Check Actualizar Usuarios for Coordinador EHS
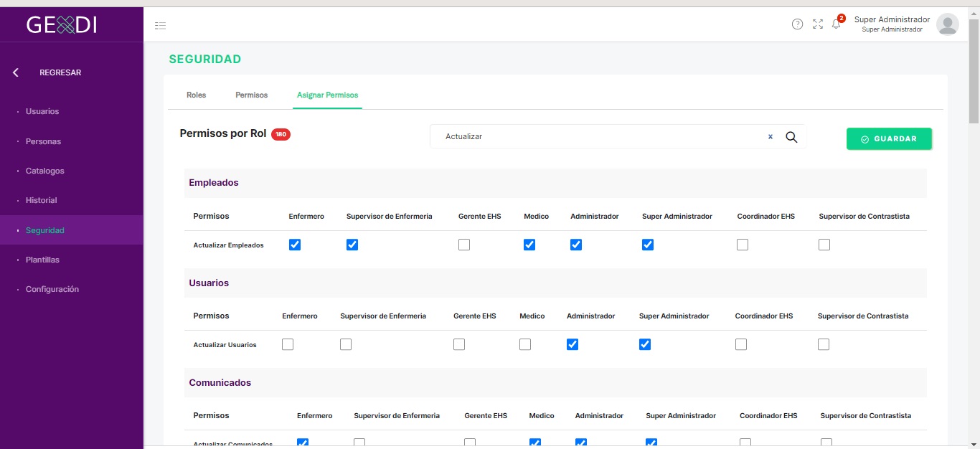This screenshot has width=980, height=449. coord(741,344)
